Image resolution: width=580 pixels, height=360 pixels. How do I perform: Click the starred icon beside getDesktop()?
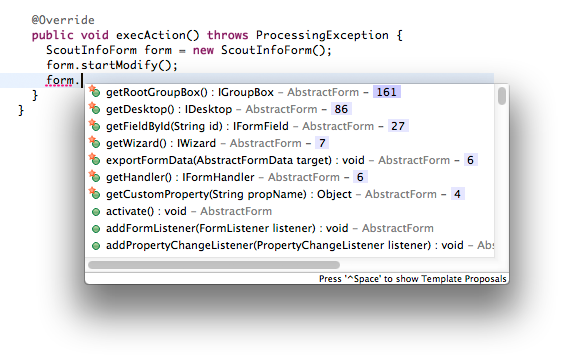(95, 109)
